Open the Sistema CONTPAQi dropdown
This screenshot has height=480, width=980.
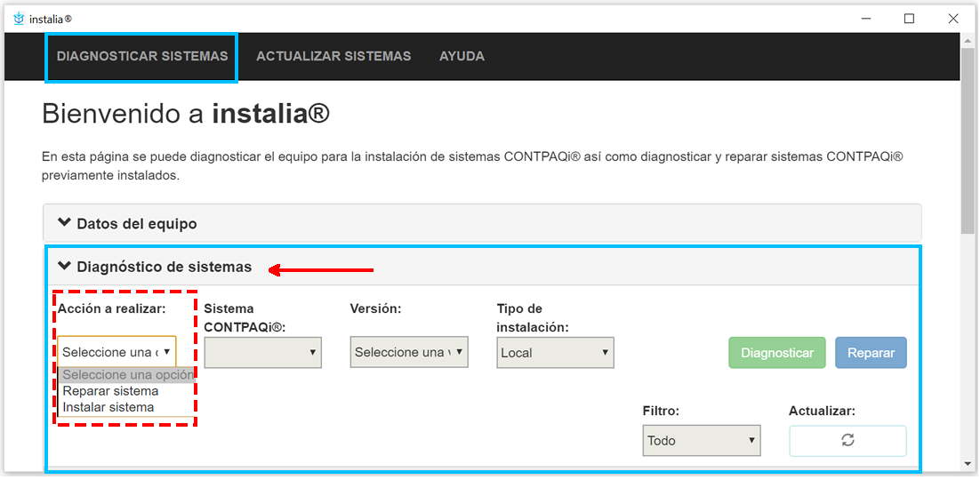tap(263, 353)
